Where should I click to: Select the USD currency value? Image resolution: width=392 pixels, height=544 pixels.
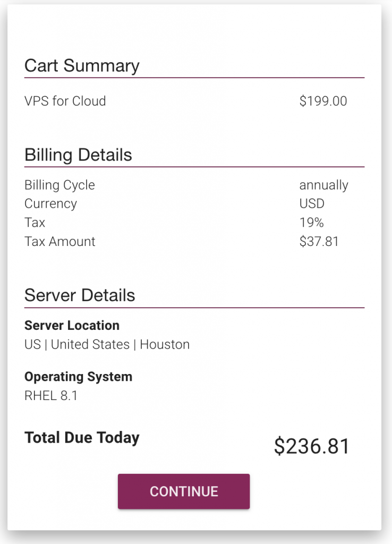coord(312,203)
